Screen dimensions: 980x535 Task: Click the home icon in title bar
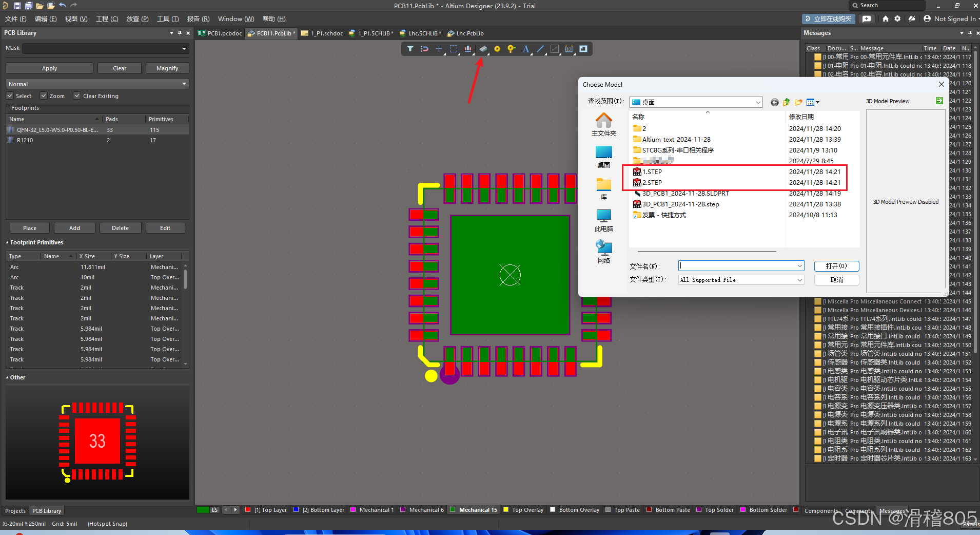click(x=886, y=18)
